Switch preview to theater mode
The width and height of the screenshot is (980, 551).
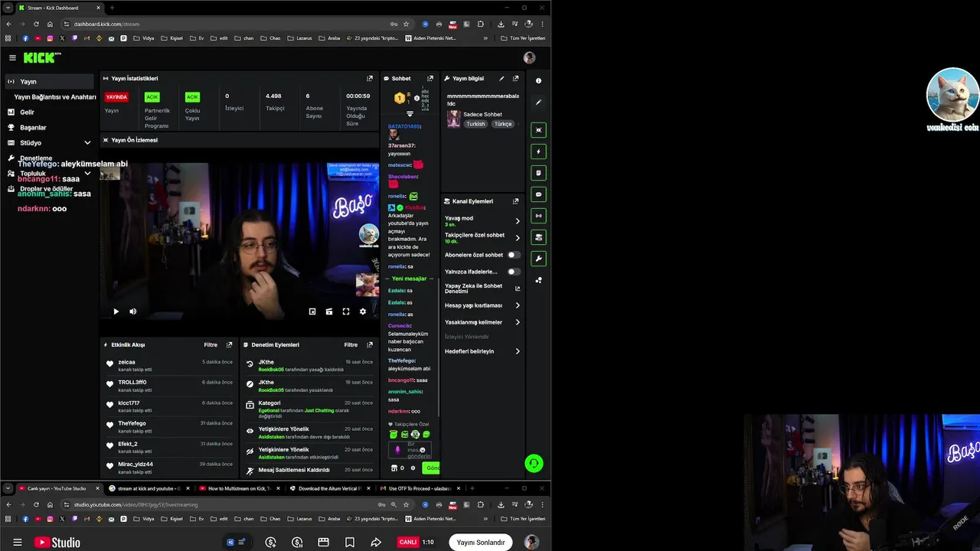click(329, 311)
